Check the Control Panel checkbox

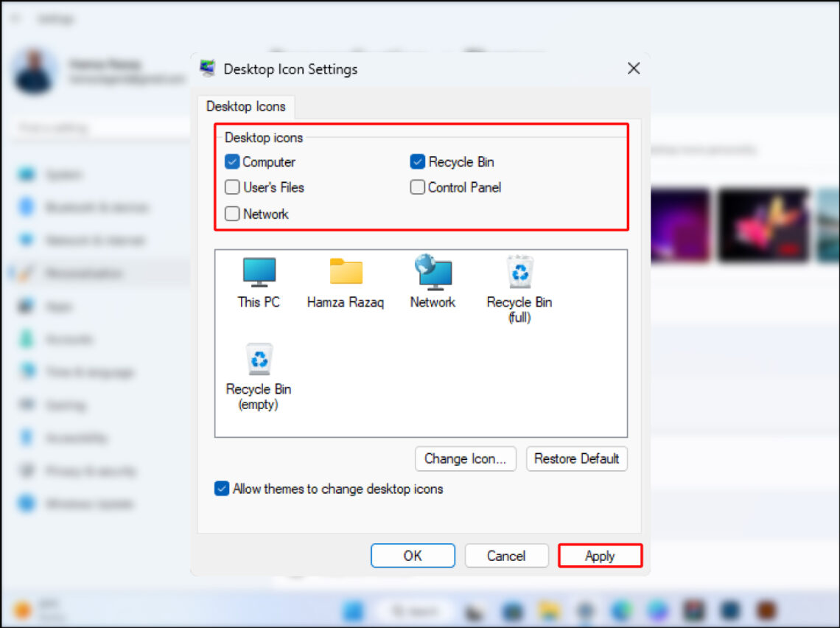pos(417,187)
